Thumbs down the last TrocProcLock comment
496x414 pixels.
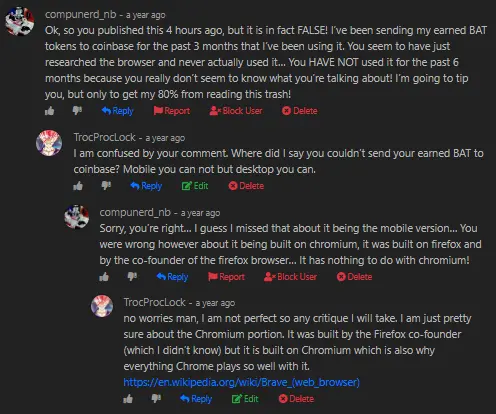(156, 398)
